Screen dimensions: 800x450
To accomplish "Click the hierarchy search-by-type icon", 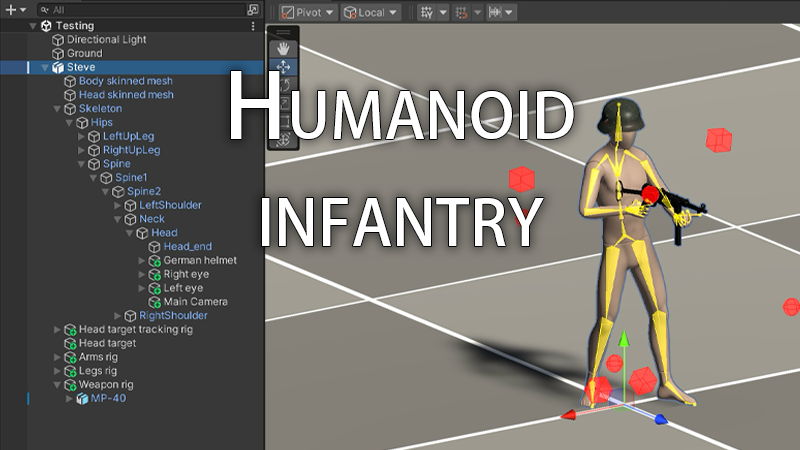I will 252,10.
